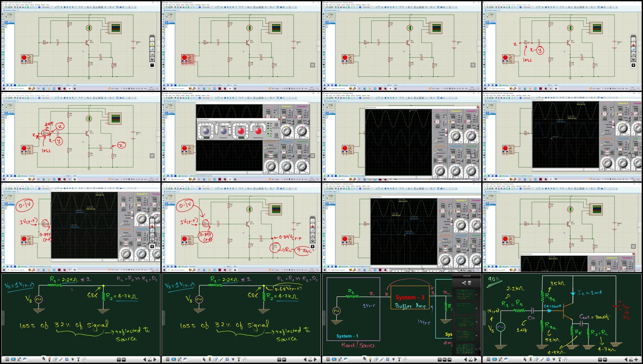
Task: Click the trash icon in Thumbnails panel
Action: (x=470, y=283)
